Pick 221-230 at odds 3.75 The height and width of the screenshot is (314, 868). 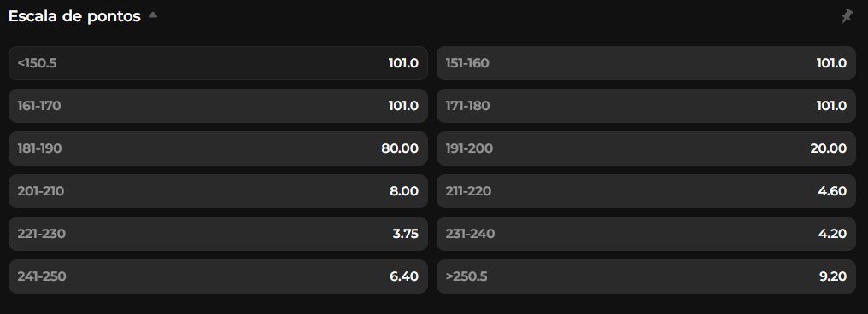tap(218, 234)
